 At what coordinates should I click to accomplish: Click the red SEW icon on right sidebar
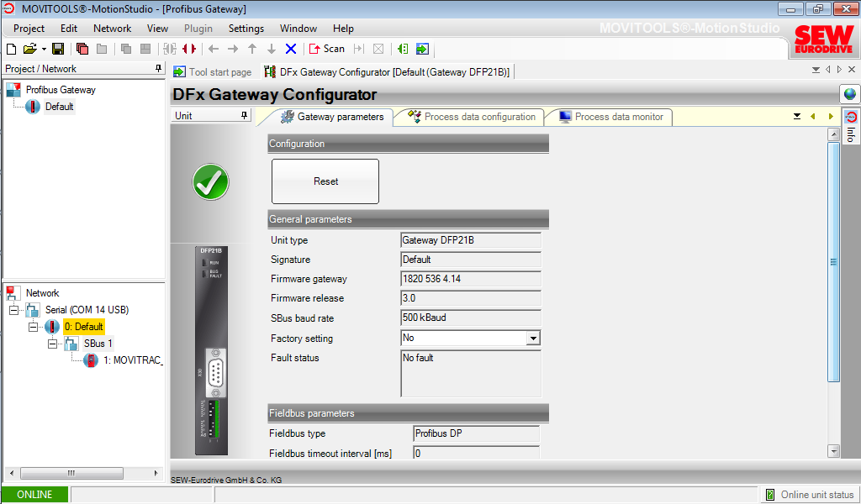point(851,117)
